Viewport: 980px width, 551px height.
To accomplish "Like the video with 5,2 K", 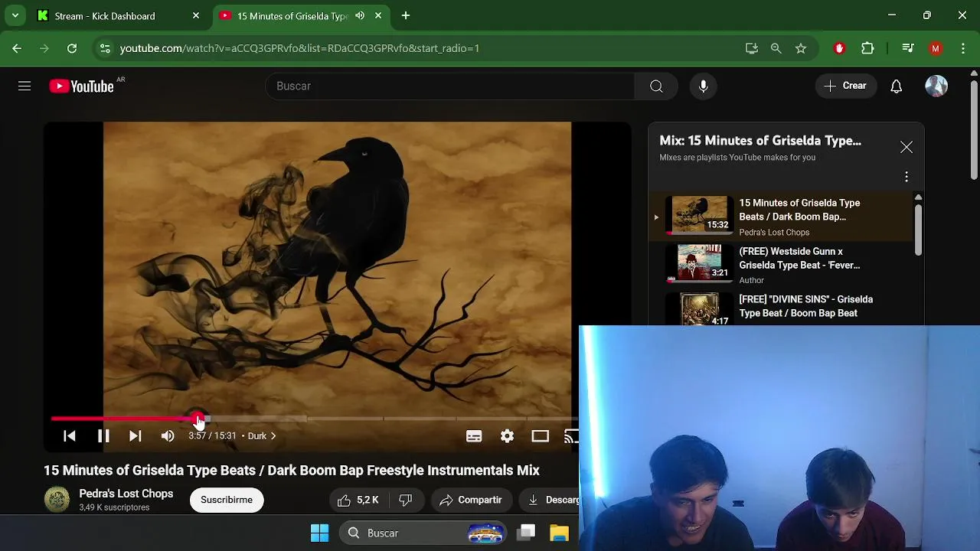I will pos(358,500).
